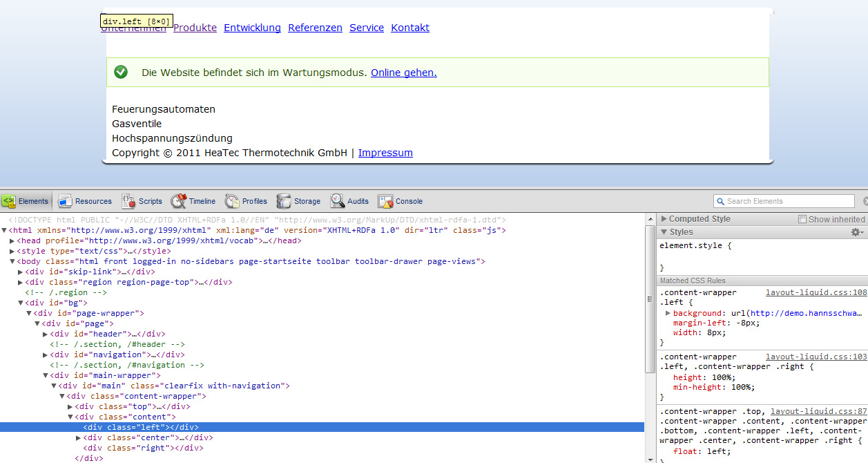
Task: Click the green checkmark status icon
Action: point(121,72)
